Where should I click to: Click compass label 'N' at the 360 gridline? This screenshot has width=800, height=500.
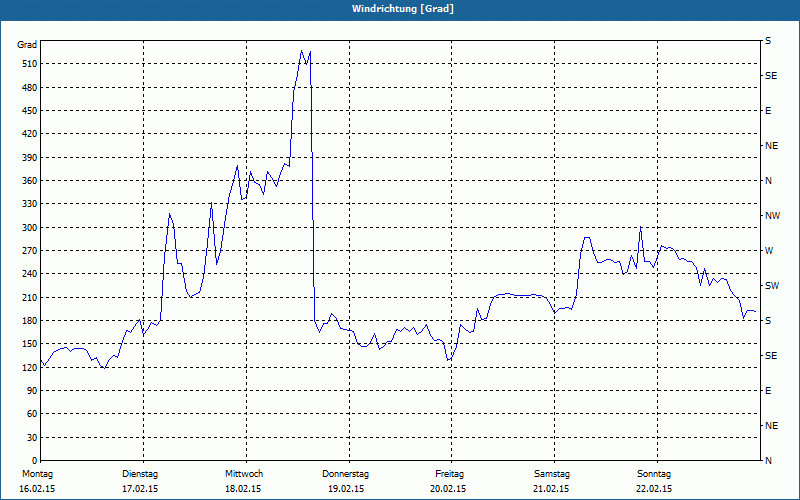pyautogui.click(x=768, y=181)
